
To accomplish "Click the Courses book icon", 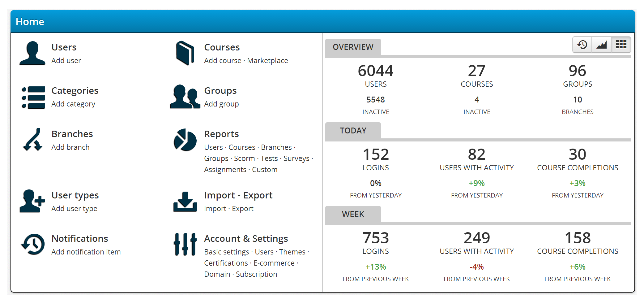I will [x=185, y=53].
